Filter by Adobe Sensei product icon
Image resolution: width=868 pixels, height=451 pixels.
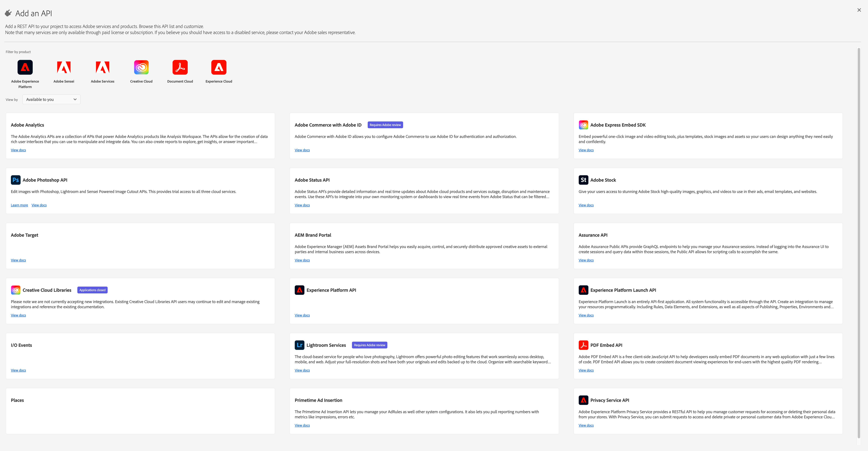(64, 67)
